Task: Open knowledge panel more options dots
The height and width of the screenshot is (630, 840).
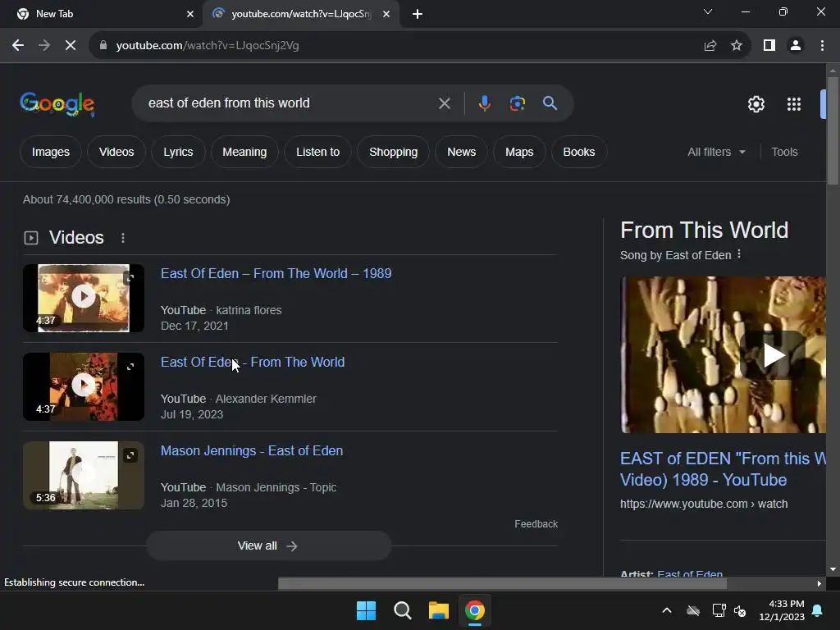Action: [x=739, y=254]
